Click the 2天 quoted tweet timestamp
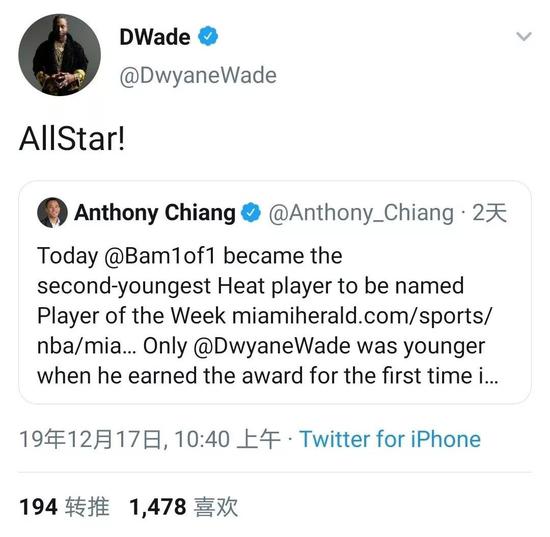The height and width of the screenshot is (537, 550). [489, 213]
